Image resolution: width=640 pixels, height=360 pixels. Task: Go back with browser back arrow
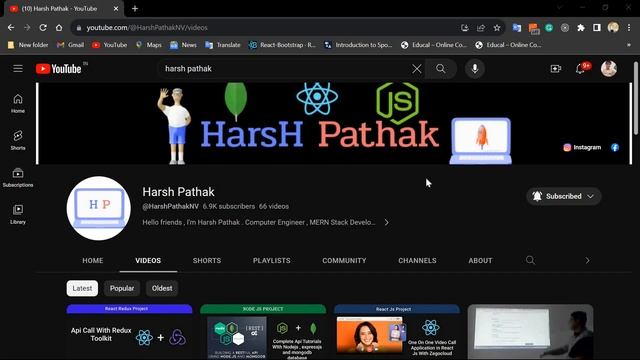(11, 28)
